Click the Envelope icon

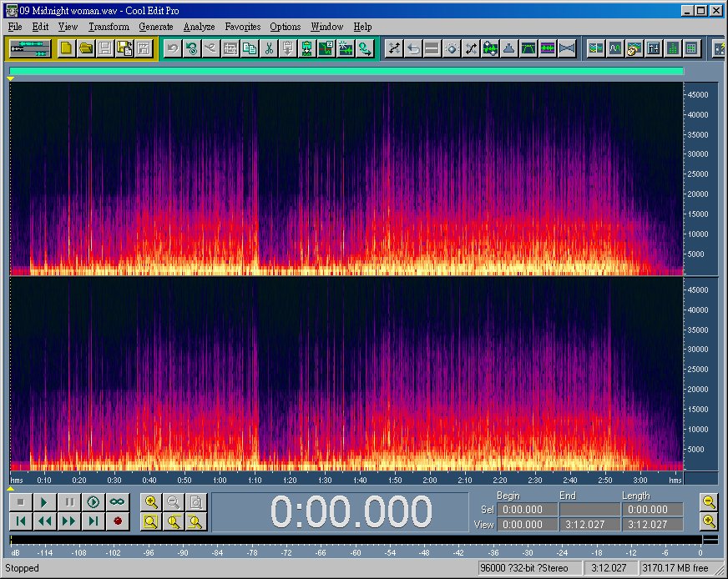coord(509,48)
